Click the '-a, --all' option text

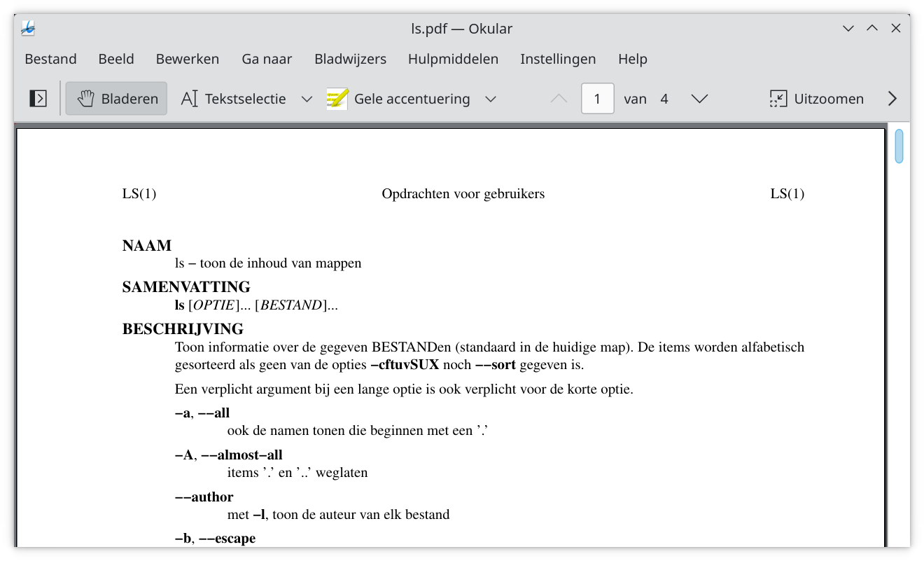(x=202, y=413)
